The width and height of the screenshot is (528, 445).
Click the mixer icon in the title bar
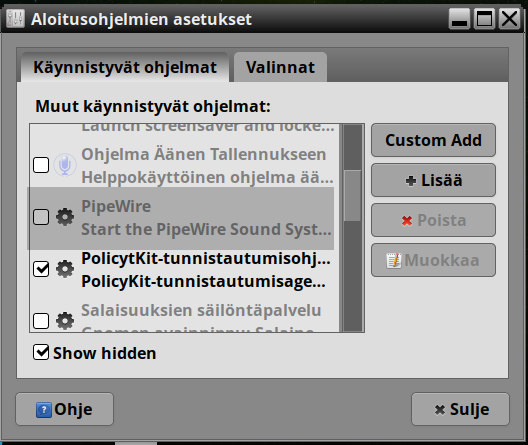click(x=15, y=19)
